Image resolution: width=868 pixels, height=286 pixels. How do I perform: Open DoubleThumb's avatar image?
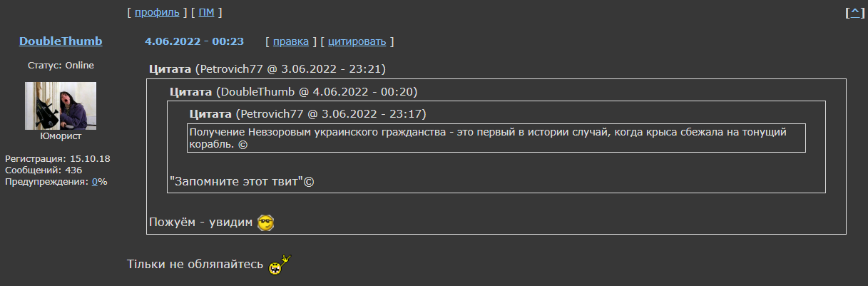tap(61, 106)
